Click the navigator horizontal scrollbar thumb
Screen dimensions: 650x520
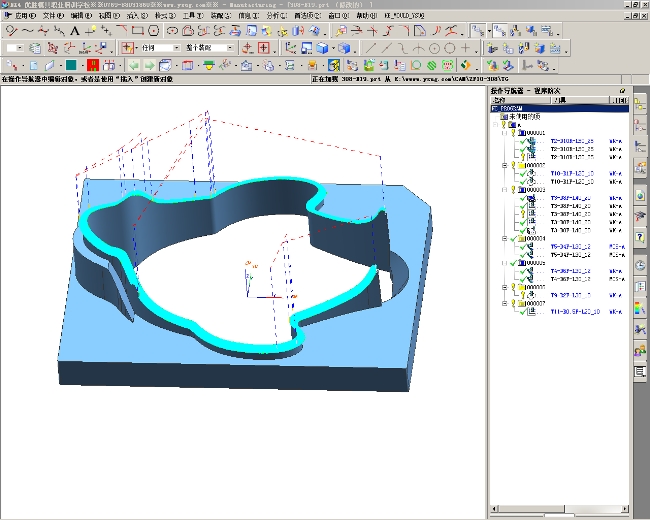pyautogui.click(x=530, y=508)
